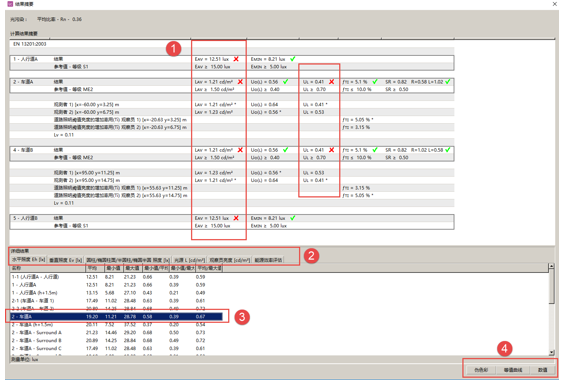The image size is (562, 382).
Task: Close the results summary window
Action: (x=554, y=4)
